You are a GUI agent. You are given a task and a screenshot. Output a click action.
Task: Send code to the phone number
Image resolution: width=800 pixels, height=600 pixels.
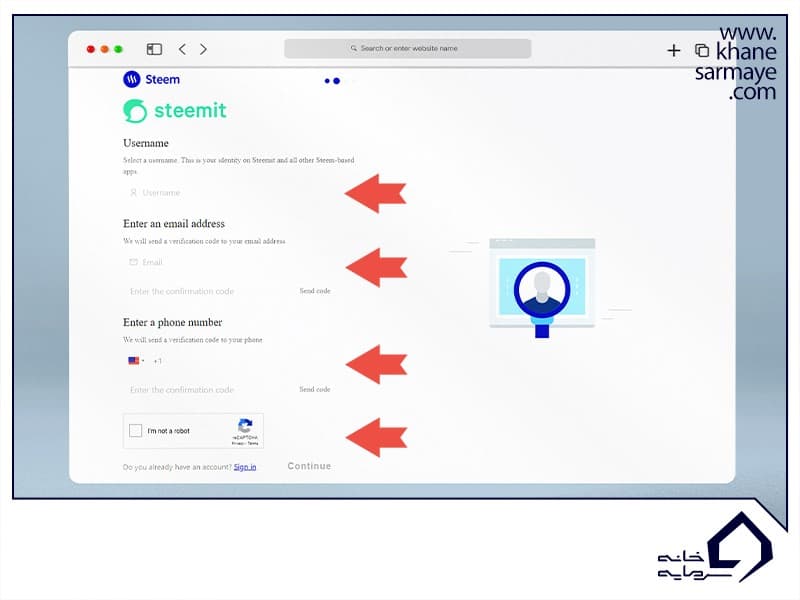pyautogui.click(x=315, y=389)
